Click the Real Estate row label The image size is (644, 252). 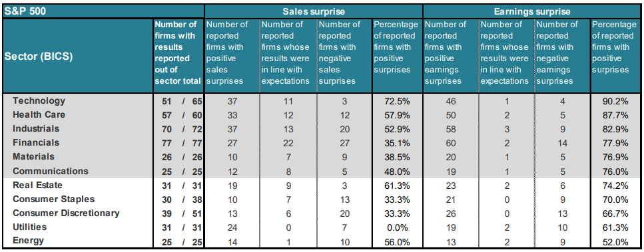pos(37,185)
